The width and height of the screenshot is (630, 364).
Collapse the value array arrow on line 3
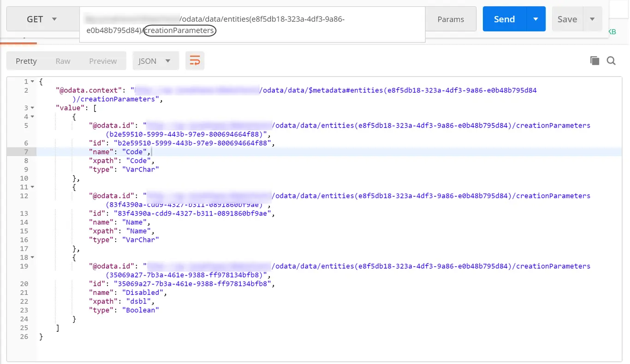(32, 108)
